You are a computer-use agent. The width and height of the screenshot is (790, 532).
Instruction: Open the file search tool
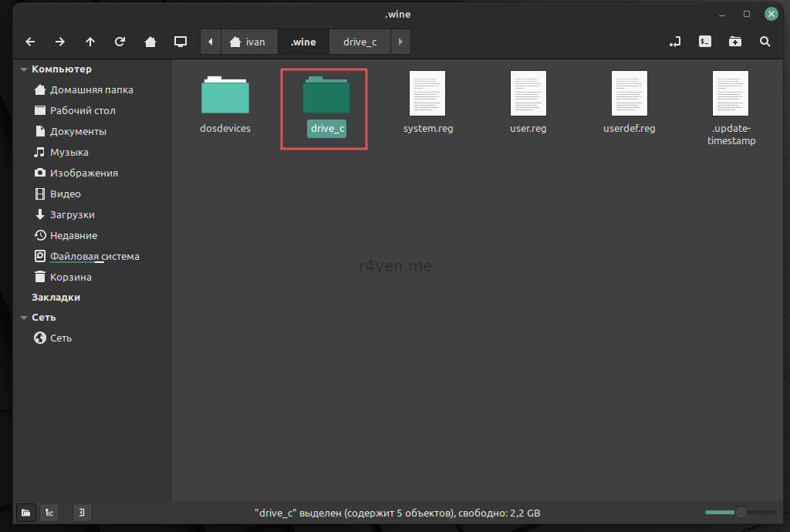coord(765,42)
